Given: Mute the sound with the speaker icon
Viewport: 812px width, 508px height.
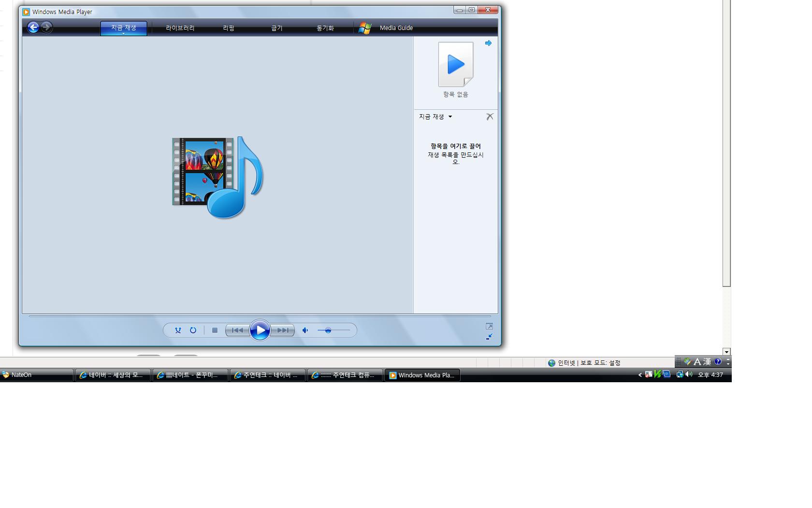Looking at the screenshot, I should pyautogui.click(x=305, y=330).
